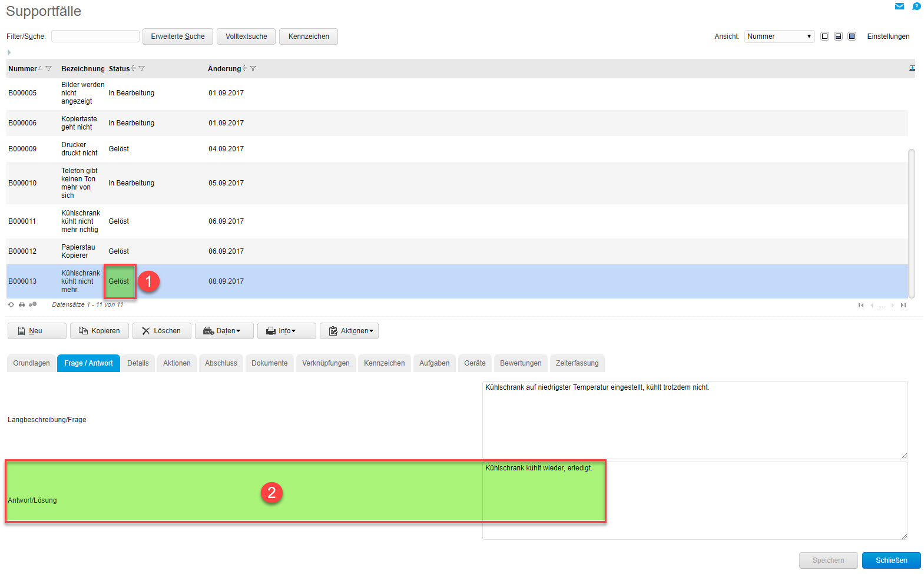Click the small printer icon below table
Screen dimensions: 924x574
[x=22, y=305]
